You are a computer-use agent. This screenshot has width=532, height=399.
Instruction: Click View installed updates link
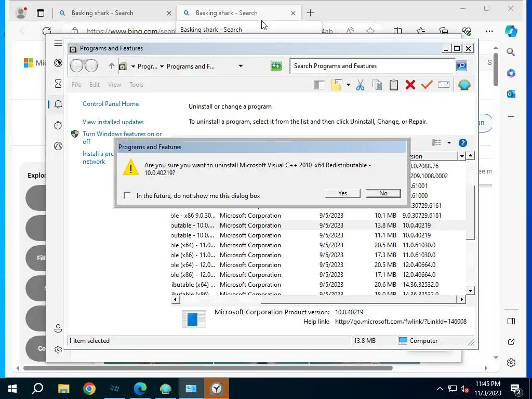(113, 122)
